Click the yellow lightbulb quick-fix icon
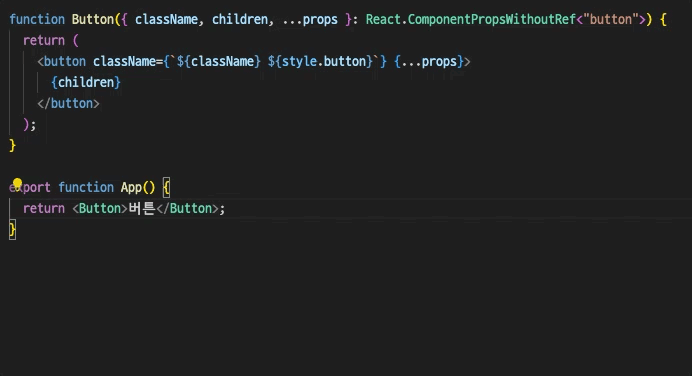The width and height of the screenshot is (692, 376). click(17, 183)
